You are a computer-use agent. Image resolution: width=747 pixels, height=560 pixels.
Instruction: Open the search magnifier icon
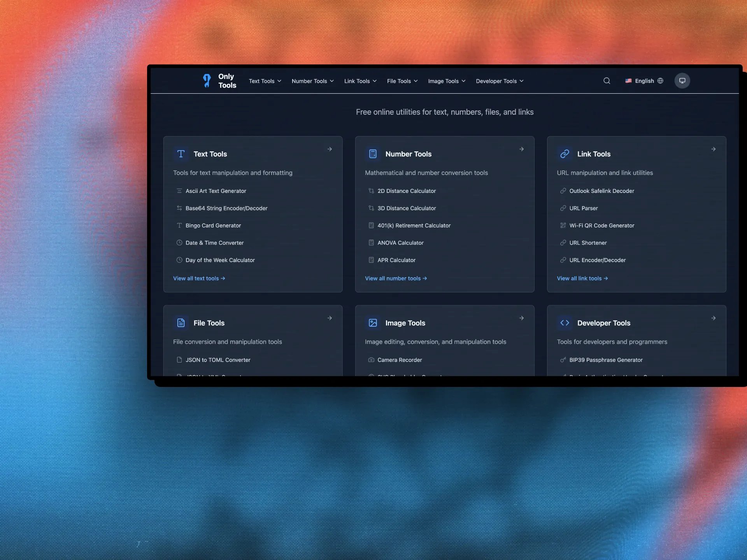click(607, 81)
